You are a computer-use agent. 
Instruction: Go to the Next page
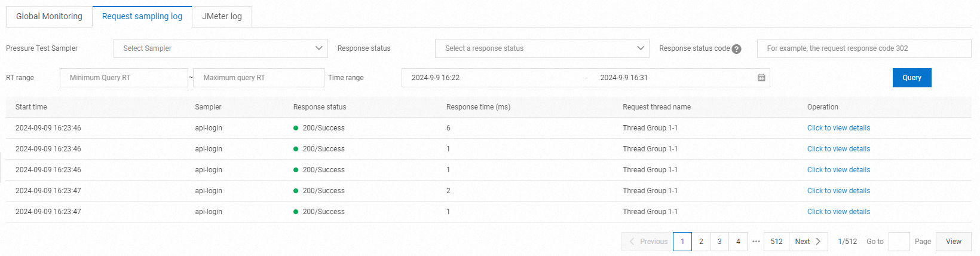click(808, 242)
